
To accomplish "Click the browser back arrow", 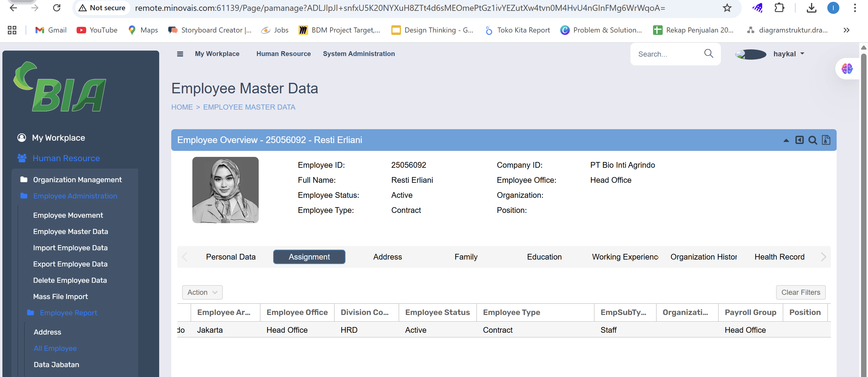I will 14,8.
